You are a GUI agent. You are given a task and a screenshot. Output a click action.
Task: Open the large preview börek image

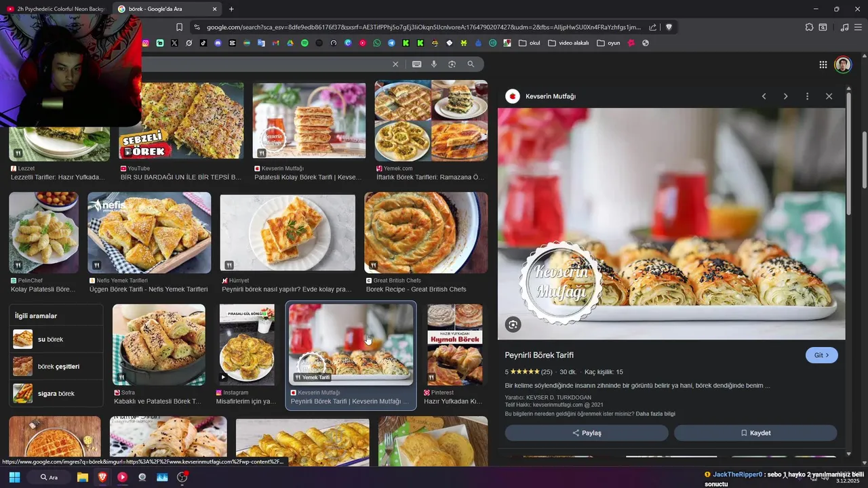point(671,224)
